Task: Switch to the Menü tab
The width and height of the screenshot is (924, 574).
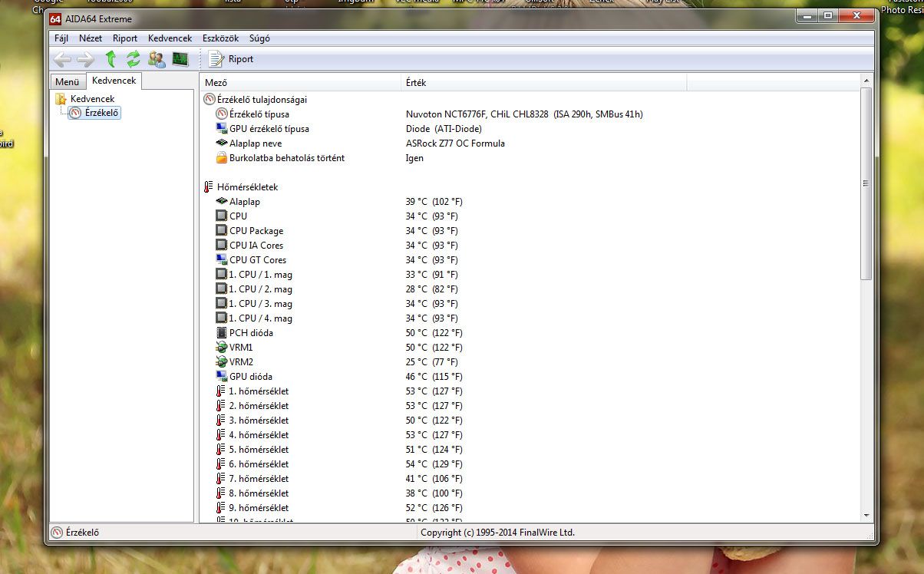Action: coord(68,82)
